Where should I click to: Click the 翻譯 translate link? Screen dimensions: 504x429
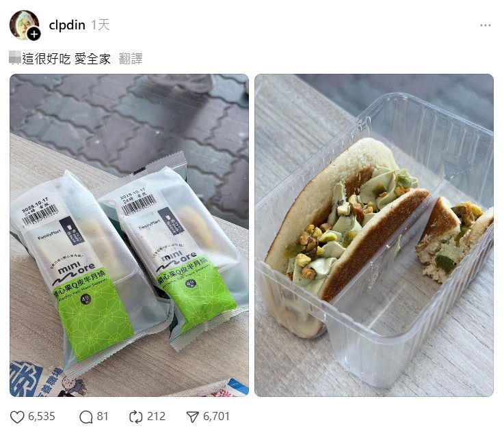(131, 59)
